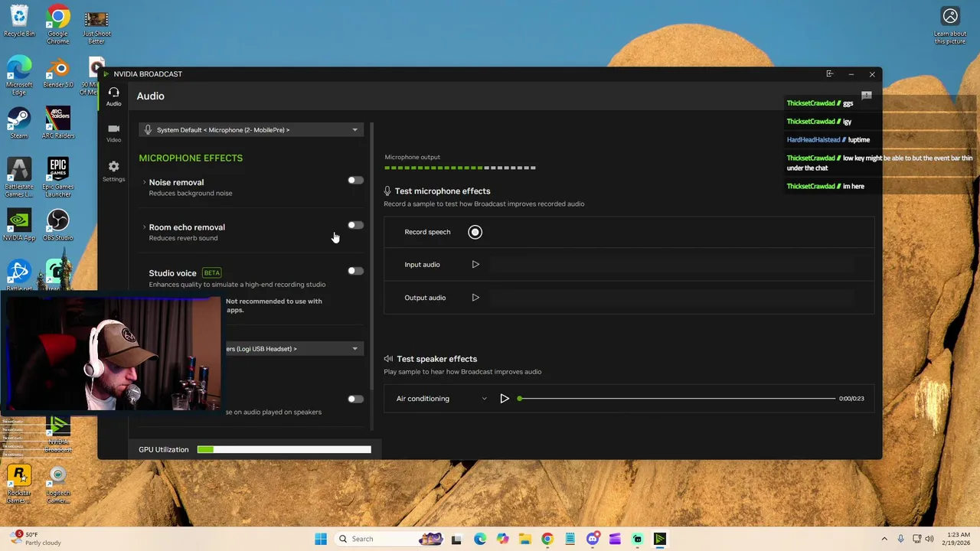
Task: Click the 'Test speaker effects' heading
Action: (436, 359)
